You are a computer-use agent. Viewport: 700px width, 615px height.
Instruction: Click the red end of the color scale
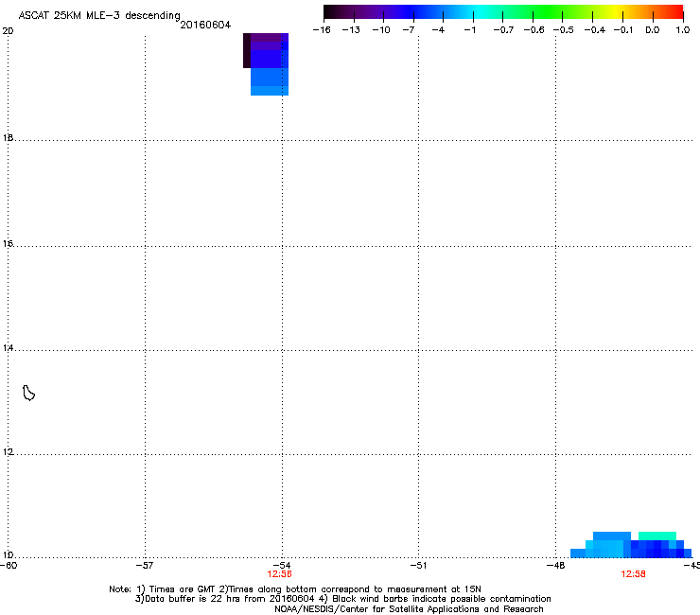tap(674, 11)
